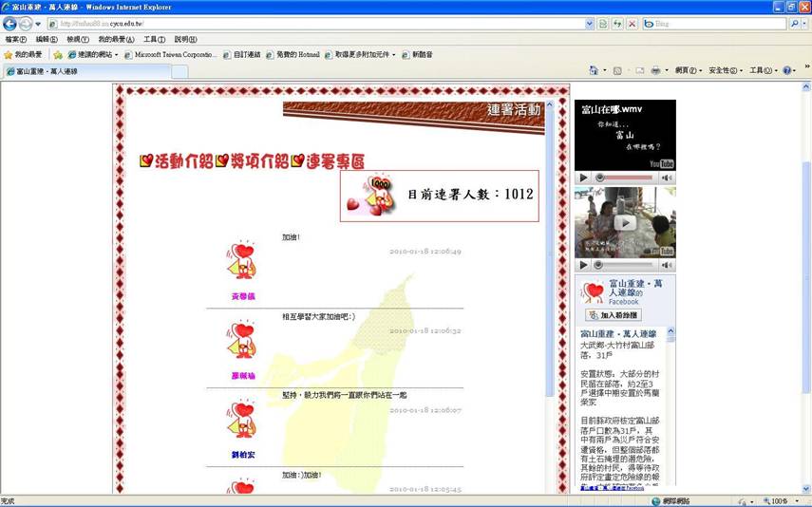The width and height of the screenshot is (812, 507).
Task: Refresh the page with the reload icon
Action: [617, 24]
